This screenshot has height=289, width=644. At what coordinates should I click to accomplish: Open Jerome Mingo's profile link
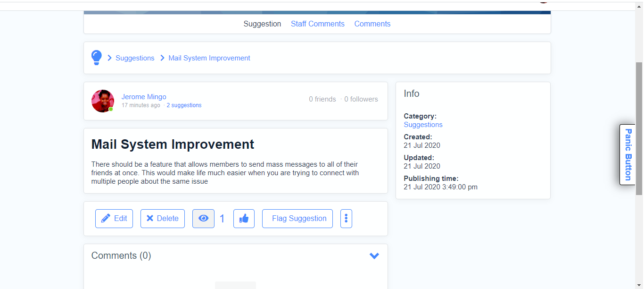[144, 97]
